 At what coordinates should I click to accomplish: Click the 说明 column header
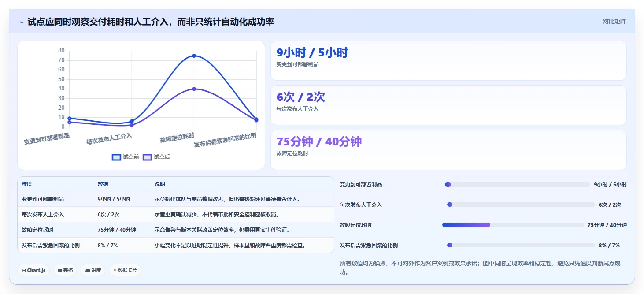coord(160,184)
